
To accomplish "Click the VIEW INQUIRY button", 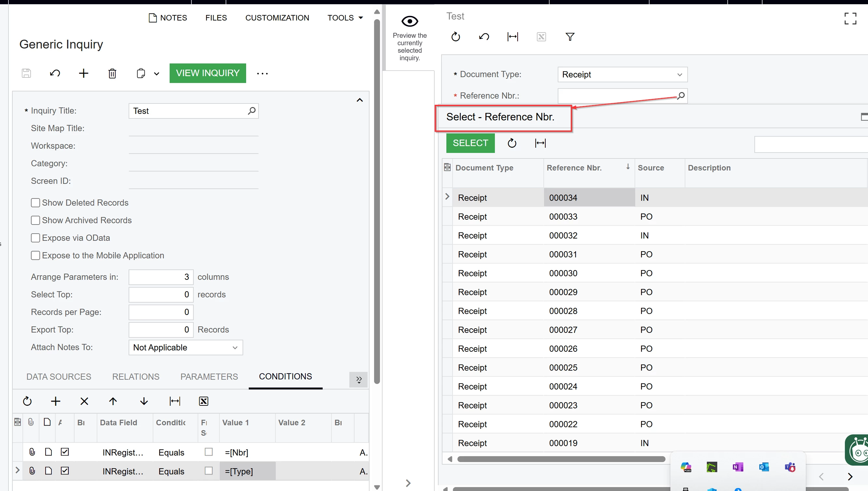I will point(207,73).
